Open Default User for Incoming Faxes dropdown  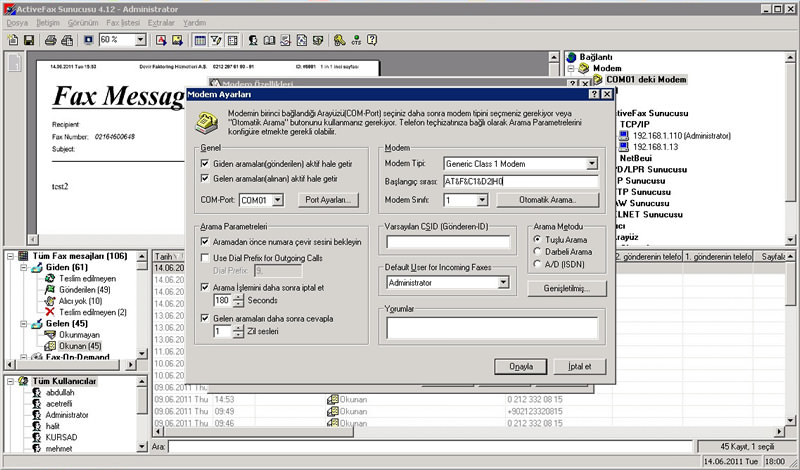pos(503,282)
